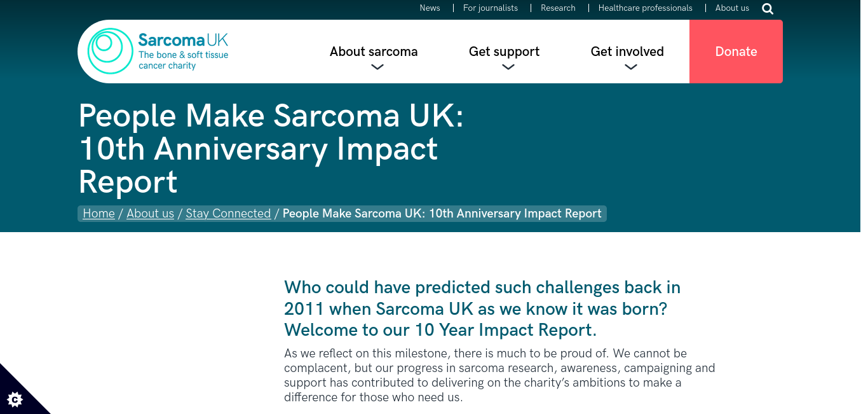Click the Donate button
This screenshot has width=868, height=414.
click(736, 52)
